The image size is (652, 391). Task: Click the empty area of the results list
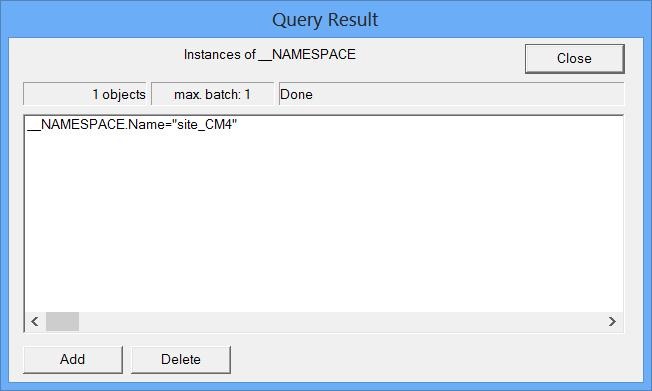pyautogui.click(x=324, y=220)
